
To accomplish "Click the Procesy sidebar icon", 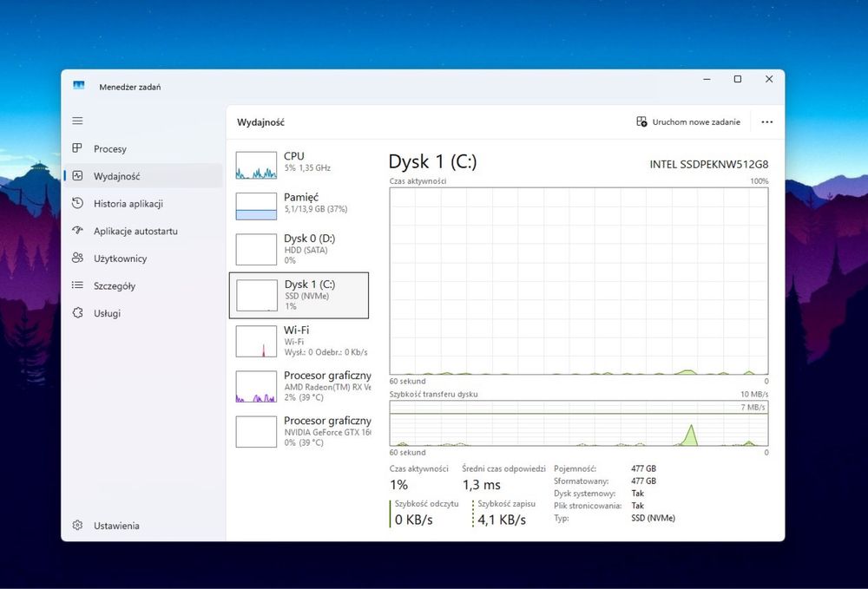I will tap(77, 148).
